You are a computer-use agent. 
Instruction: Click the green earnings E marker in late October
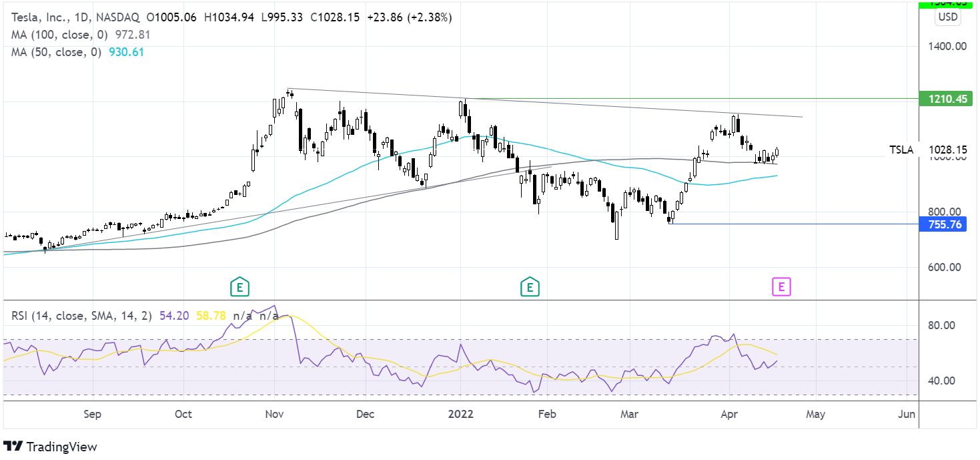(x=239, y=287)
